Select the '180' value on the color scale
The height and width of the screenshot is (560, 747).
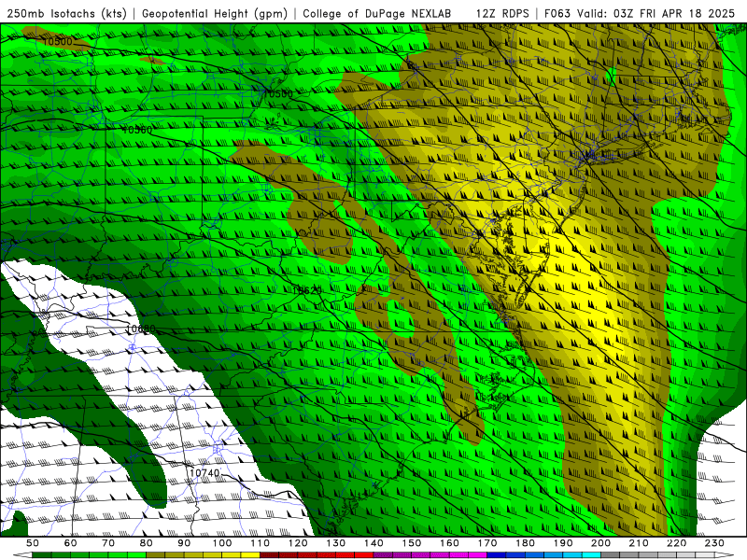pos(525,543)
